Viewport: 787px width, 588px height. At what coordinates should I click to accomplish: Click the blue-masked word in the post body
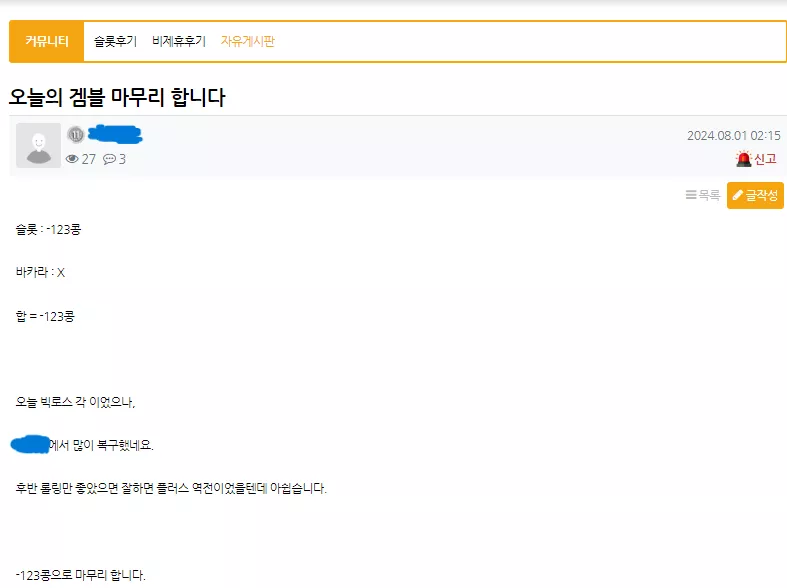[x=30, y=445]
